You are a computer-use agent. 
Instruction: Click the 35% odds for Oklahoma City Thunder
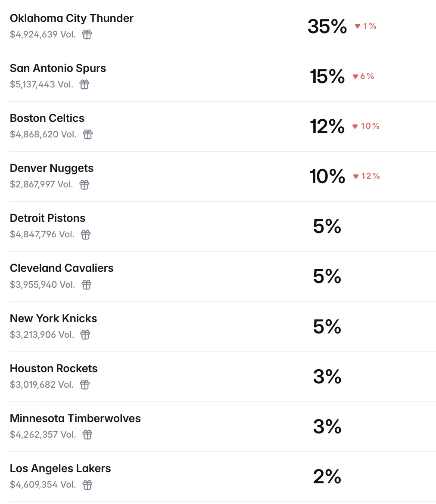pos(327,27)
